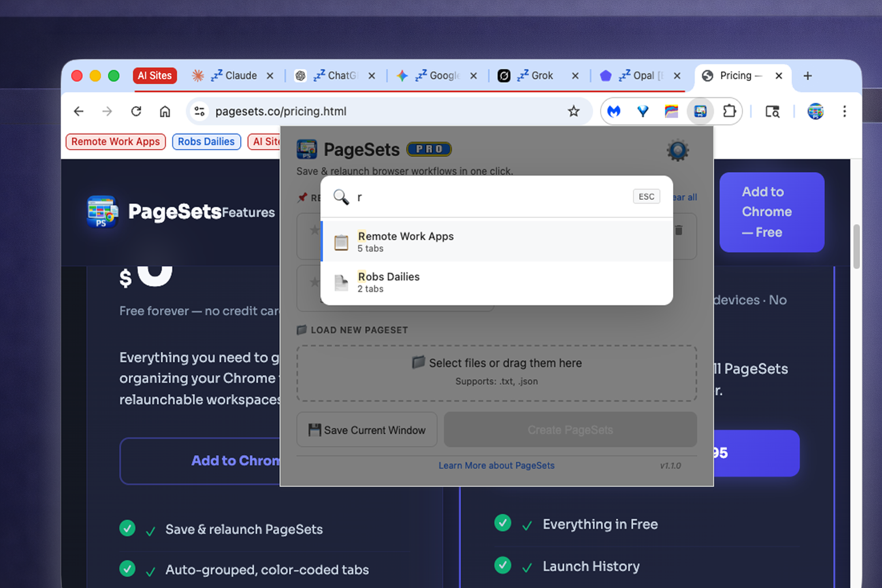Reload the pricing page
882x588 pixels.
[136, 111]
